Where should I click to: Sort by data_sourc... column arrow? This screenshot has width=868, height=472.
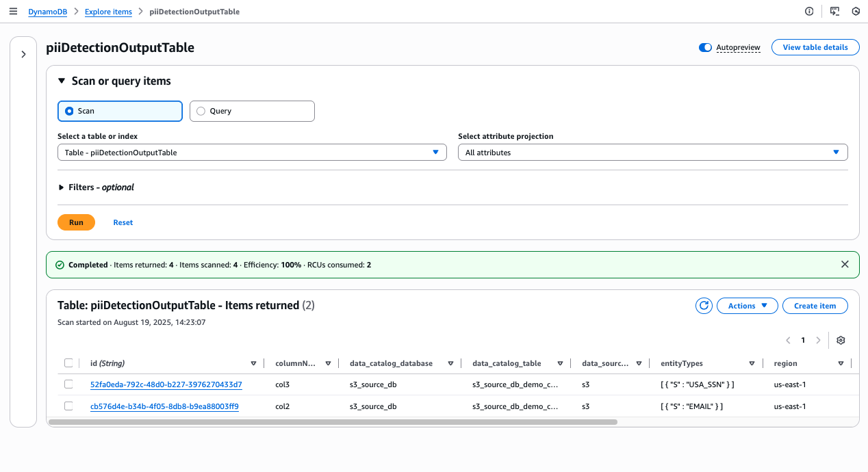pos(639,364)
